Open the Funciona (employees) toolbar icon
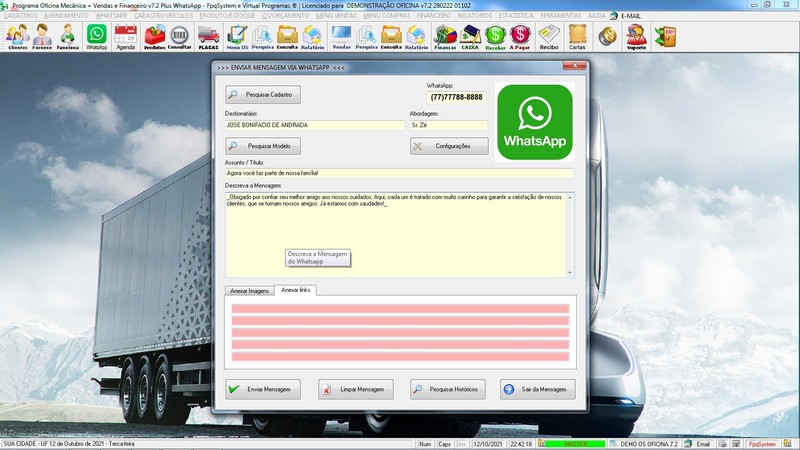Image resolution: width=800 pixels, height=450 pixels. pos(67,37)
